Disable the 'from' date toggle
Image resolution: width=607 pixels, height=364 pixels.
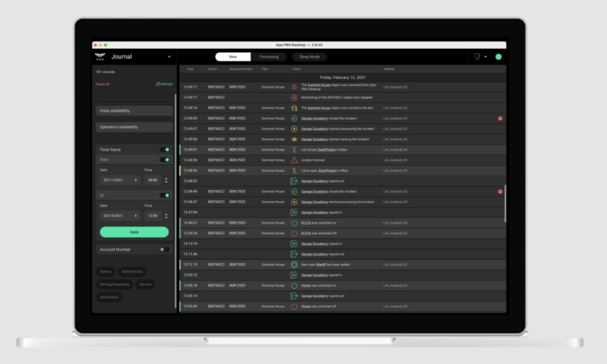pyautogui.click(x=165, y=160)
